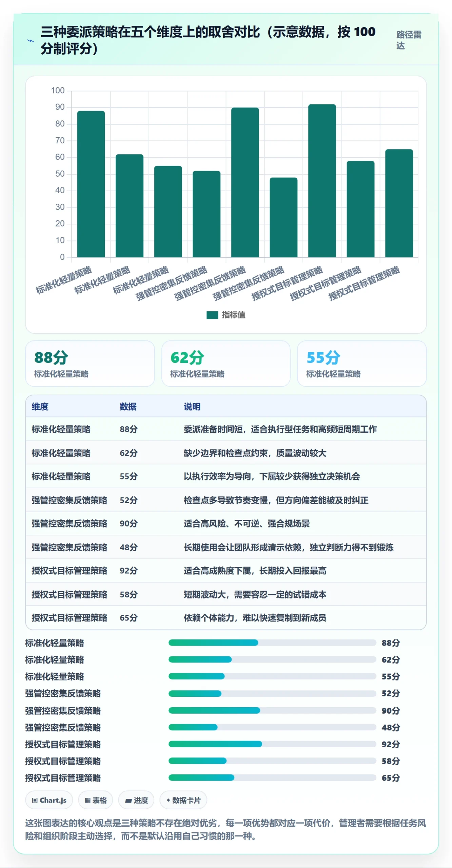Select the tallest chart bar at 92
452x868 pixels.
(322, 181)
